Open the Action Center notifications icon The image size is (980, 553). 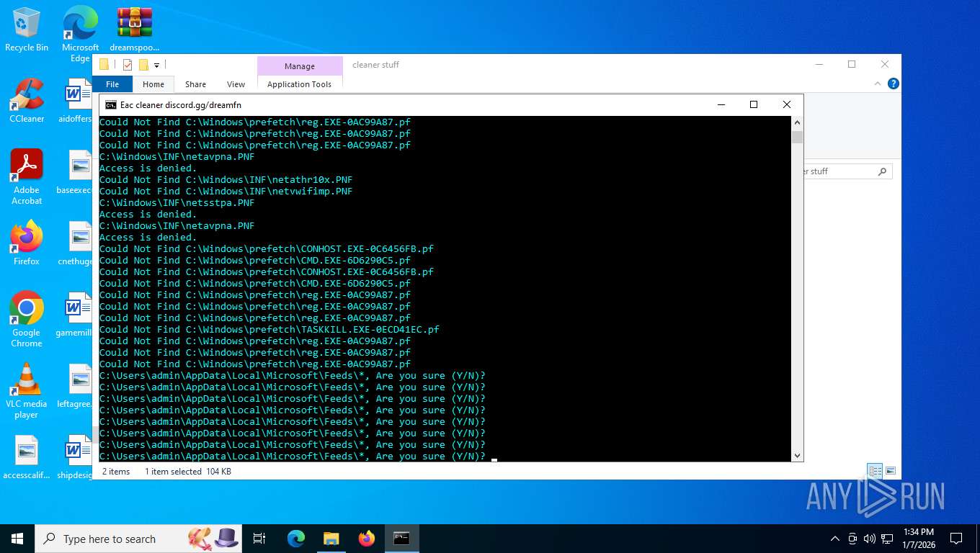(x=956, y=539)
